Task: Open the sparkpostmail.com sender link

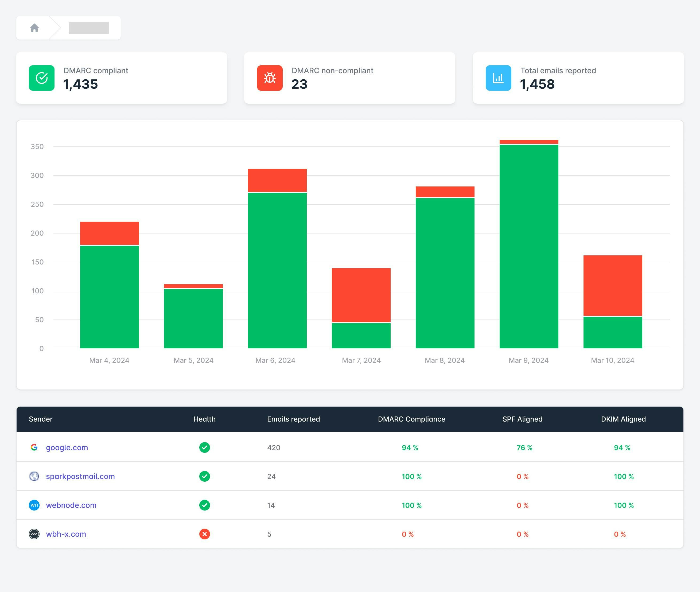Action: pyautogui.click(x=80, y=476)
